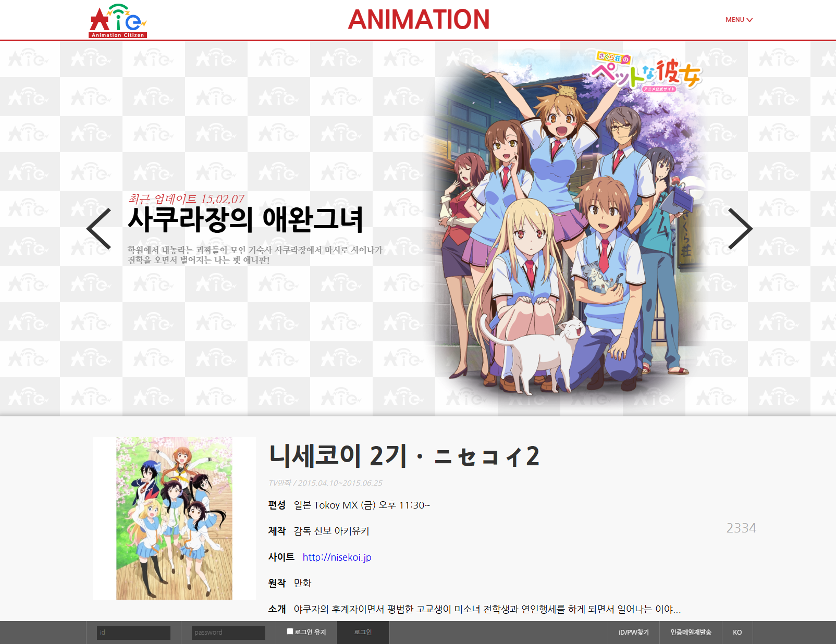Click the 소개 synopsis text line
Viewport: 836px width, 644px height.
[487, 609]
